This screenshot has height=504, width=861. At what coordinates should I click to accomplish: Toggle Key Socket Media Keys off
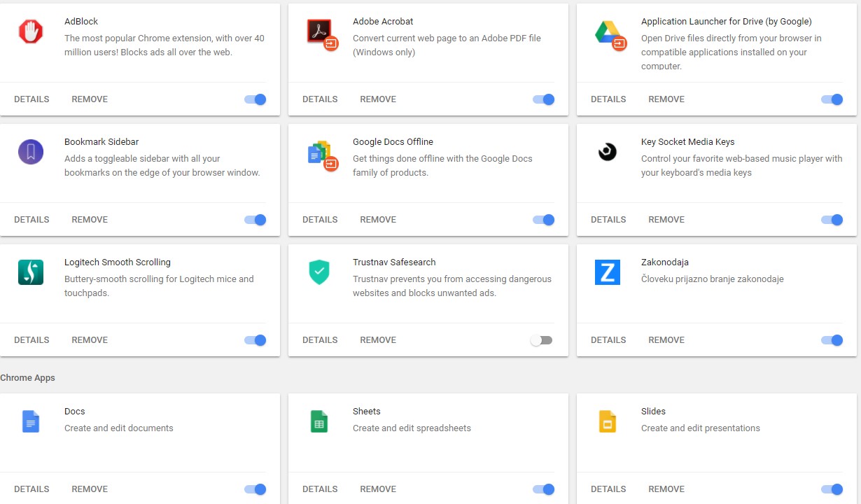tap(832, 220)
